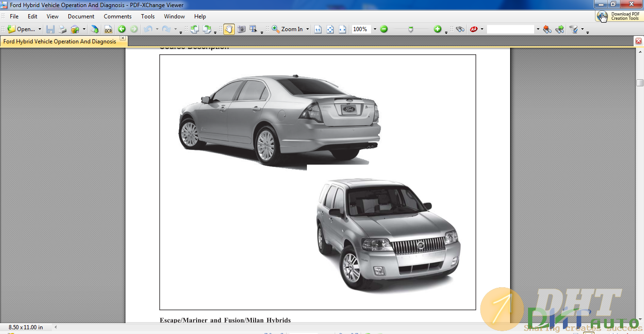Viewport: 644px width, 334px height.
Task: Click the vertical scrollbar thumb
Action: (x=640, y=83)
